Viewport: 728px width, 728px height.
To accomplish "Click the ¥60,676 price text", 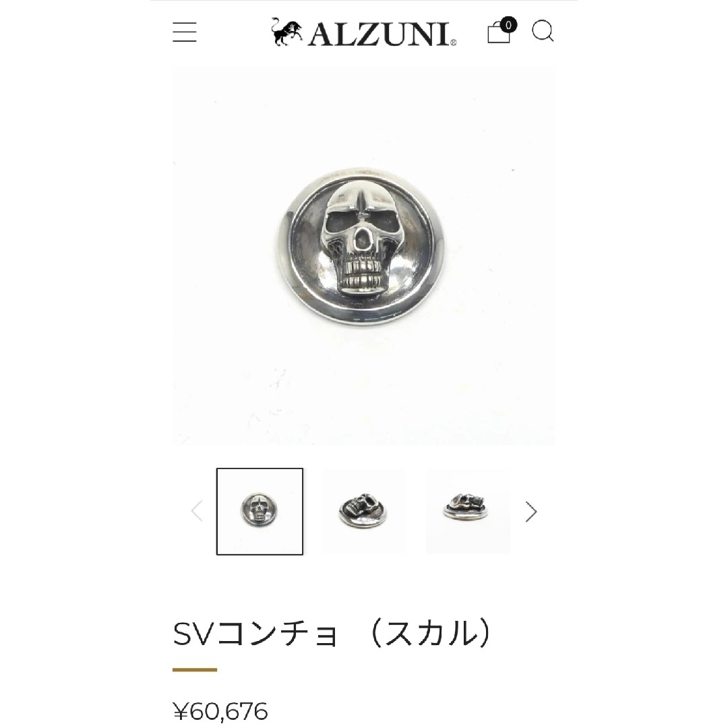I will 220,711.
